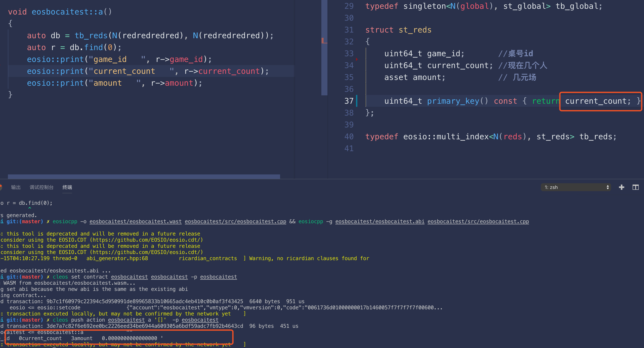Open the 1: zsh terminal selector dropdown

tap(576, 187)
